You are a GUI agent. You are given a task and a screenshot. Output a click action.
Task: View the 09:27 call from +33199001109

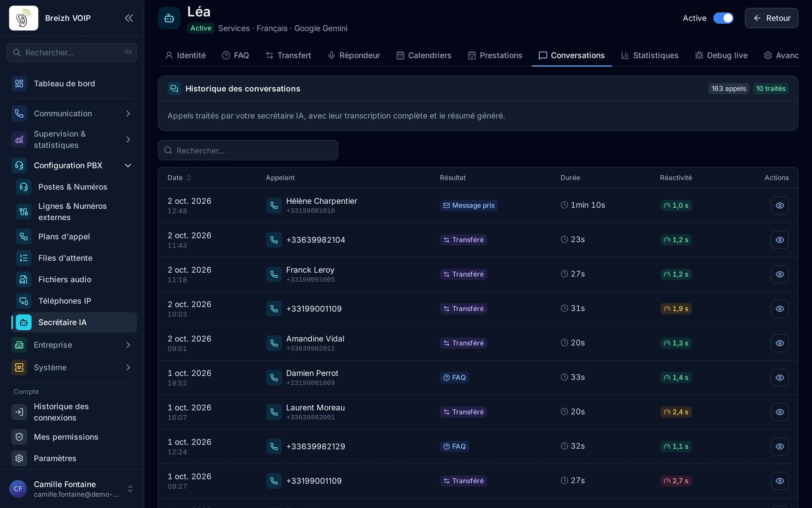coord(779,481)
